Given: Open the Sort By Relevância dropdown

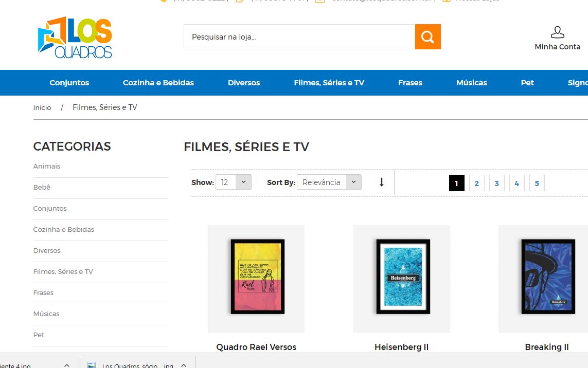Looking at the screenshot, I should coord(329,182).
